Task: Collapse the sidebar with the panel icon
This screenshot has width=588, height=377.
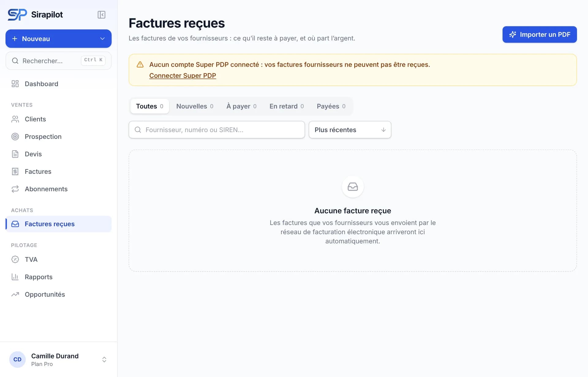Action: point(101,15)
